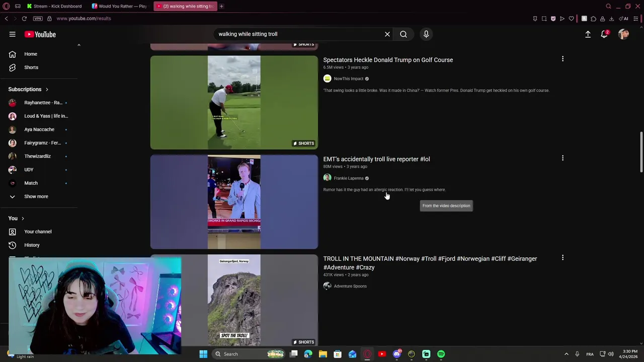Visit the NowThis Impact channel
Image resolution: width=644 pixels, height=362 pixels.
[348, 79]
